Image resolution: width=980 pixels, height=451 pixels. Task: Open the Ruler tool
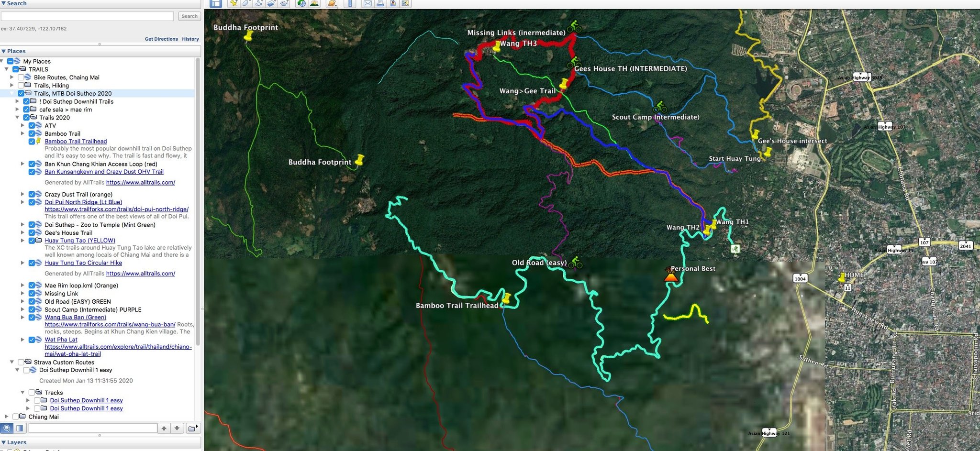[x=350, y=3]
